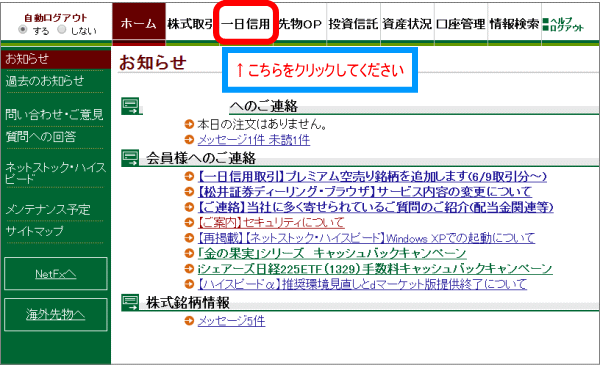
Task: Click the 海外先物へ button
Action: coord(56,314)
